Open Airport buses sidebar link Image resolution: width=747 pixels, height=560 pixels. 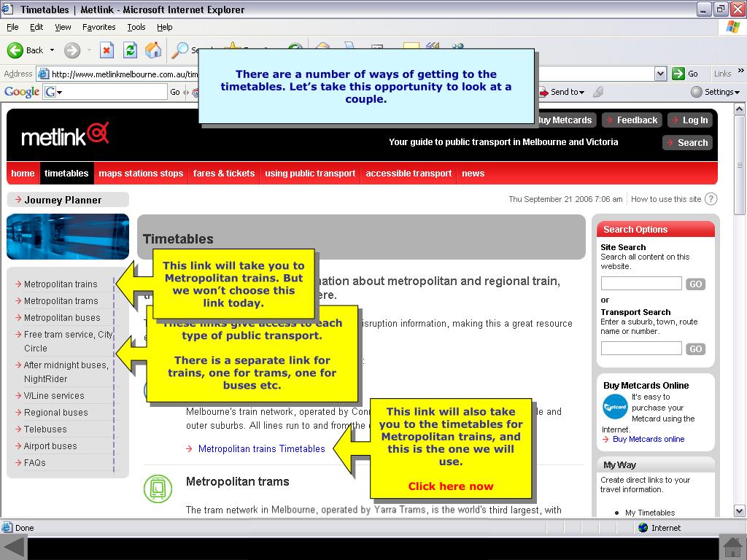point(50,446)
